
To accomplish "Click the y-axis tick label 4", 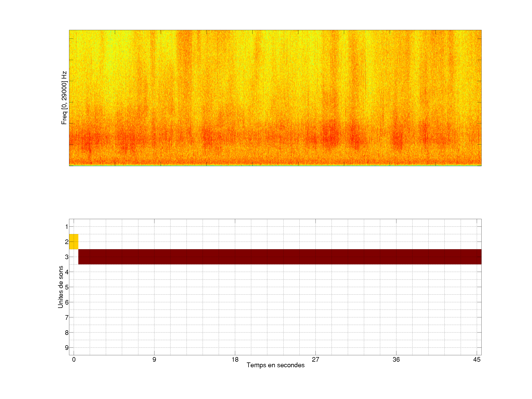I will tap(67, 272).
